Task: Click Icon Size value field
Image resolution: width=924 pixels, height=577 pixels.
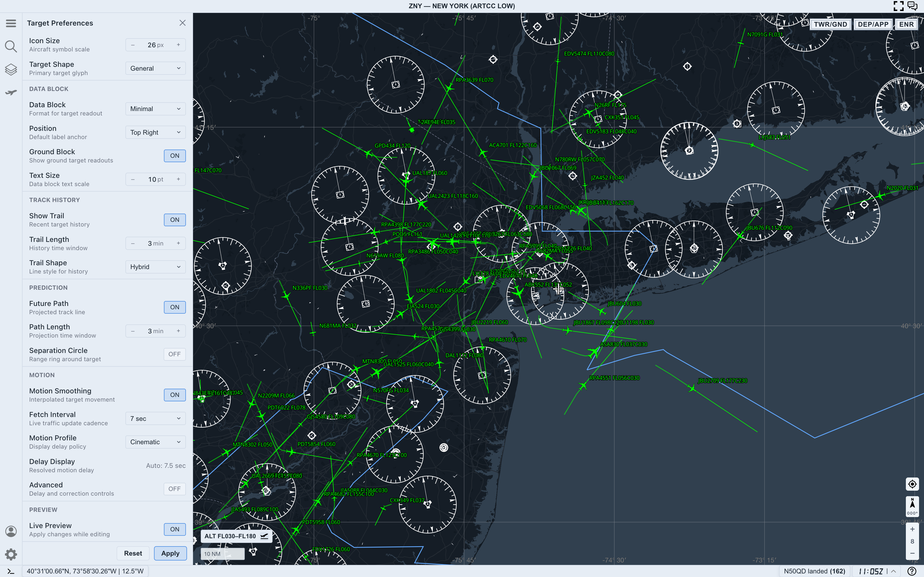Action: [156, 45]
